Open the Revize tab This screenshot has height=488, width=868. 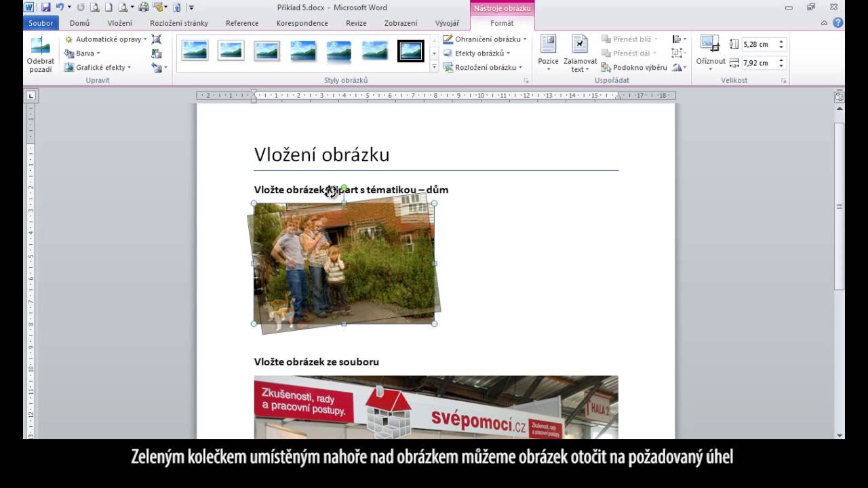(356, 23)
